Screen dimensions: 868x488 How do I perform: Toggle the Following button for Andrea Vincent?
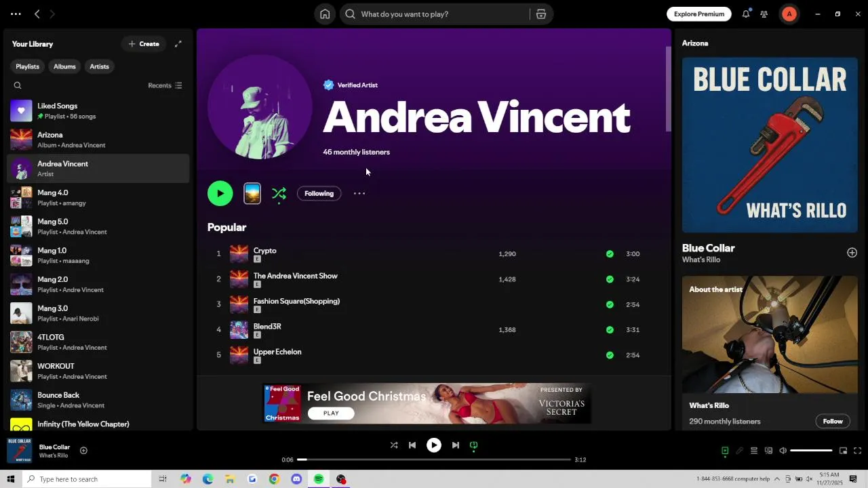click(x=319, y=194)
